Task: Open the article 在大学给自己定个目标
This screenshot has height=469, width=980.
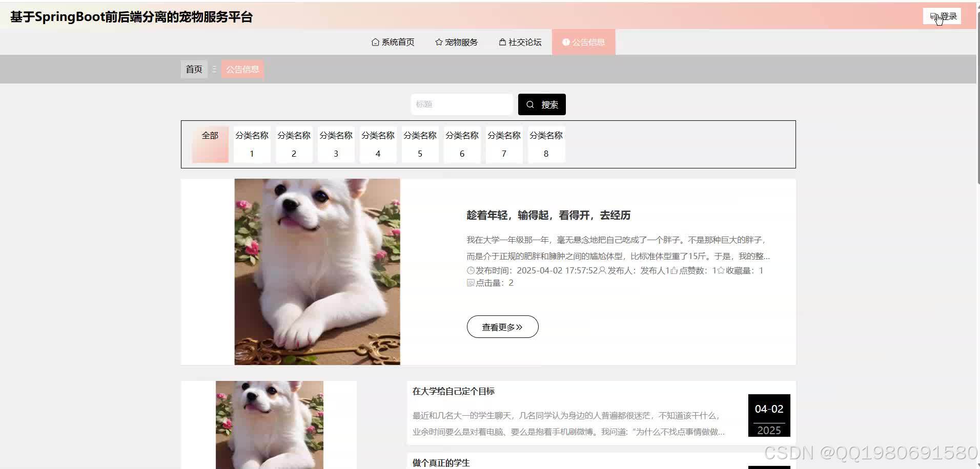Action: point(454,391)
